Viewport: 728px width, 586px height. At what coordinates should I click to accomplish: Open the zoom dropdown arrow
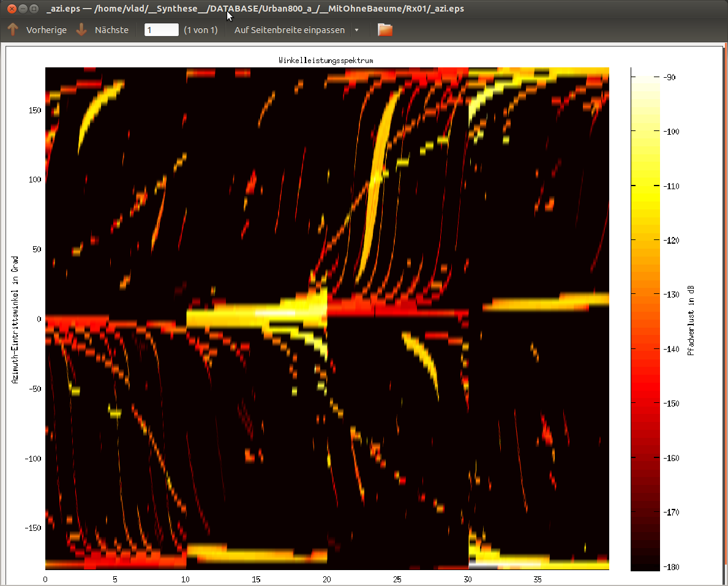[x=356, y=30]
